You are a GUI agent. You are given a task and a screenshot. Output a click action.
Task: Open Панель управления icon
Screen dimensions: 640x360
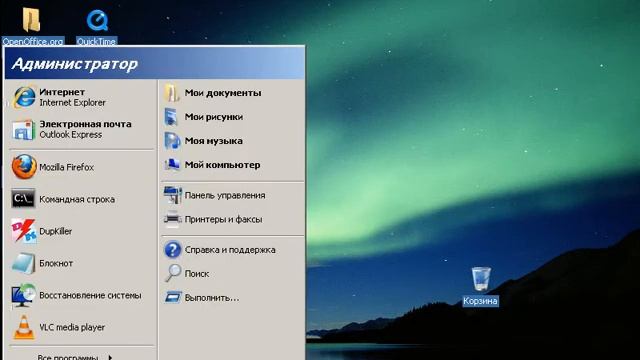pos(172,195)
